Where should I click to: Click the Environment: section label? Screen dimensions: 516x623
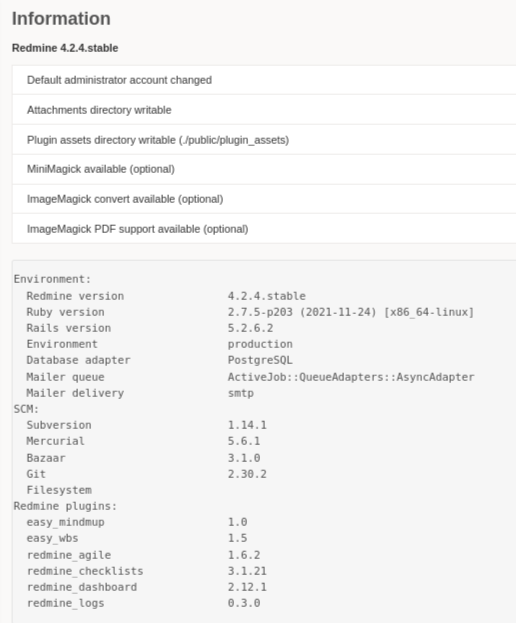point(52,279)
